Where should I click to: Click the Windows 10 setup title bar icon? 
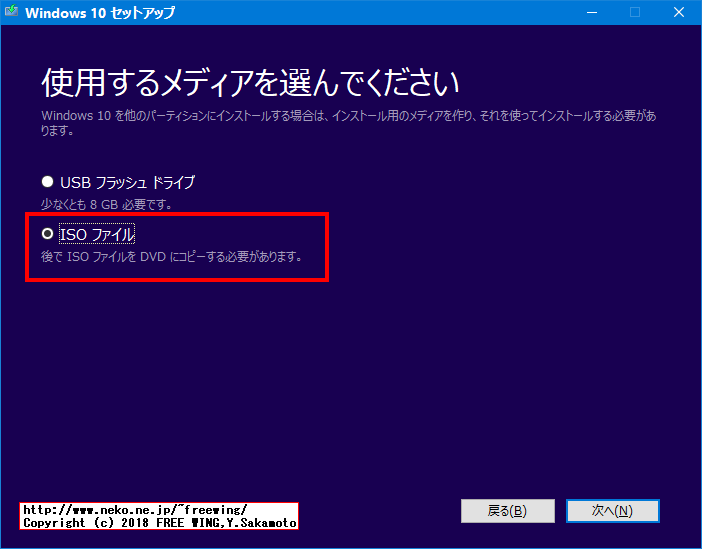click(11, 11)
